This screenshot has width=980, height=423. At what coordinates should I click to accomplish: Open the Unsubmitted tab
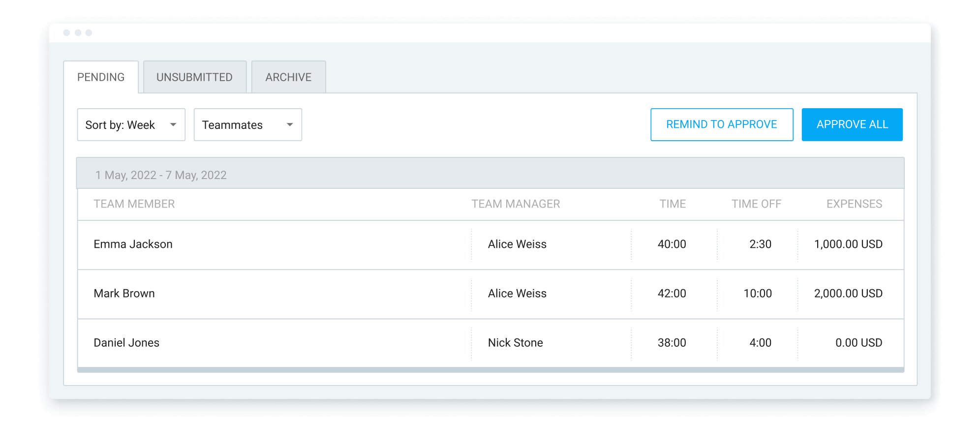click(194, 77)
